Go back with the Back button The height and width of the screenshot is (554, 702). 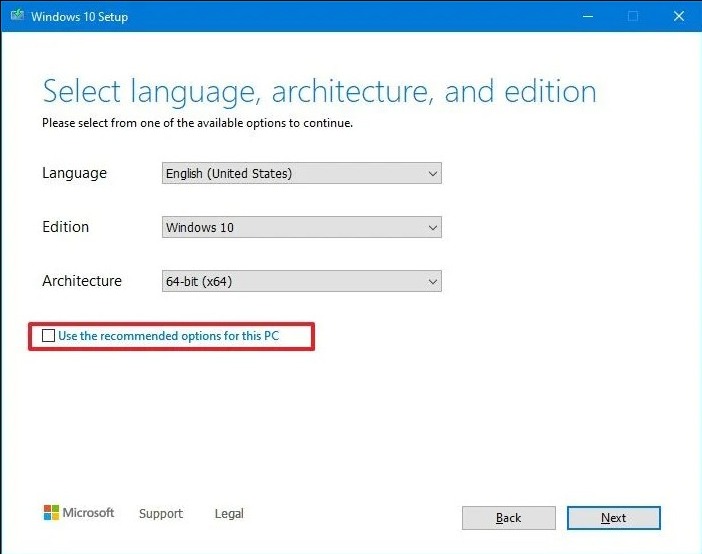[x=508, y=518]
